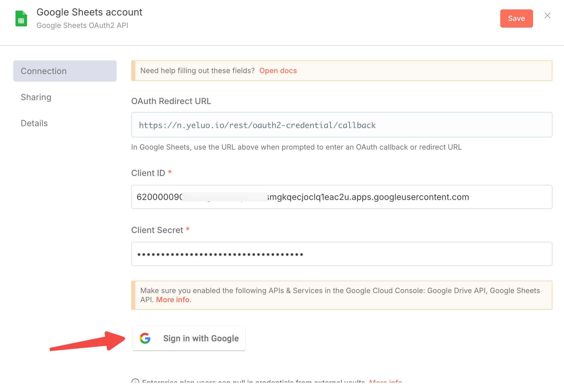
Task: Open the Connection tab
Action: [x=65, y=71]
